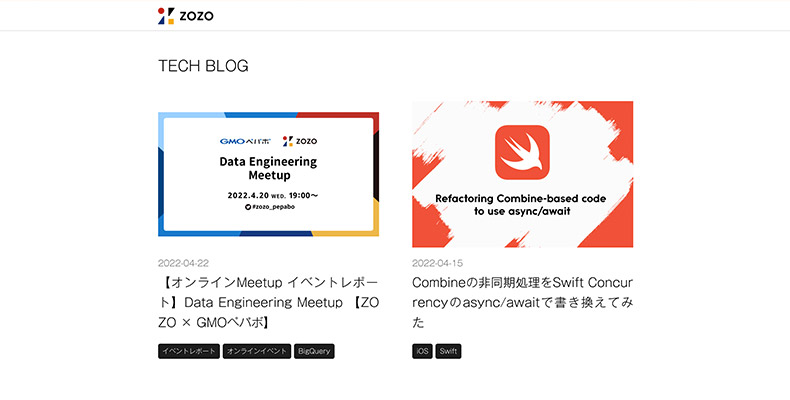This screenshot has height=400, width=790.
Task: Open the TECH BLOG heading link
Action: click(204, 65)
